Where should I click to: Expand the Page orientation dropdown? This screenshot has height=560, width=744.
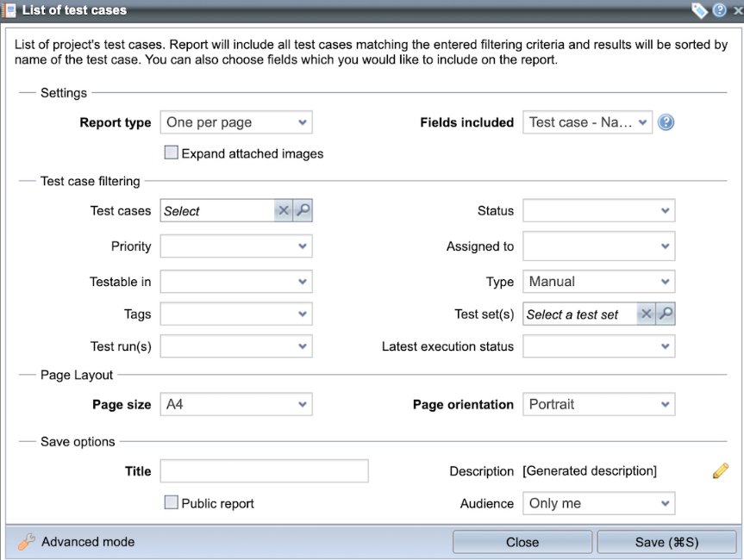pos(598,404)
